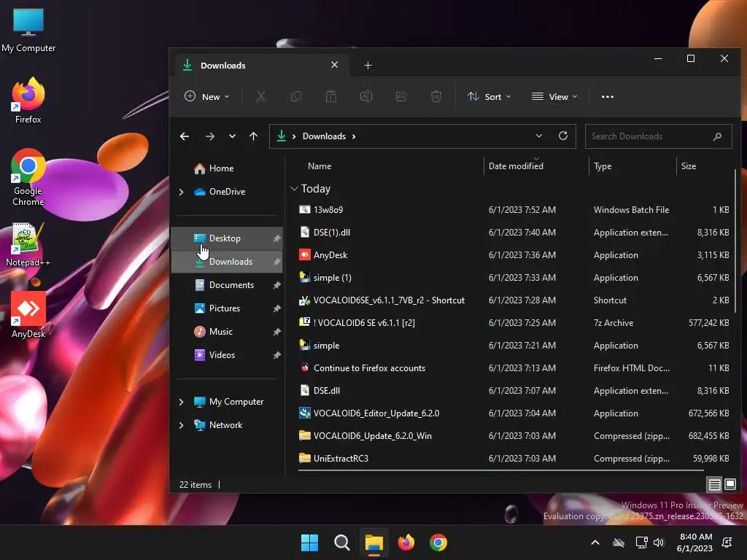Refresh the Downloads folder

[x=563, y=136]
